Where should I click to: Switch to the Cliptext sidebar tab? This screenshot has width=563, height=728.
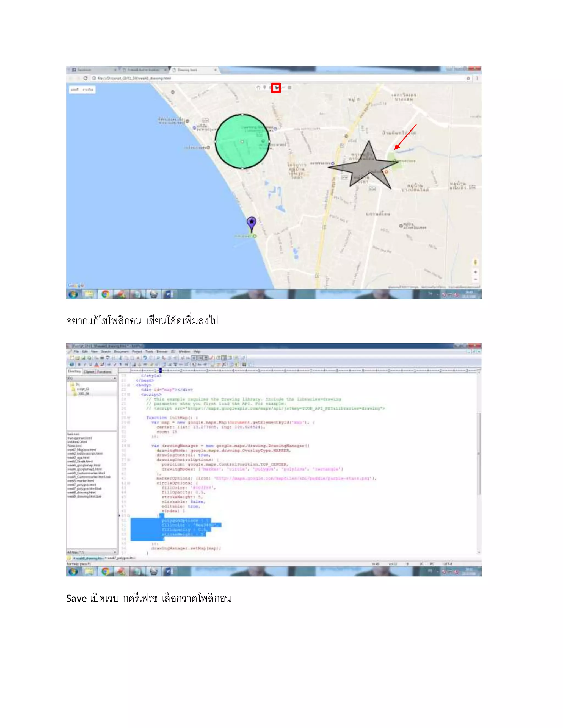point(89,372)
